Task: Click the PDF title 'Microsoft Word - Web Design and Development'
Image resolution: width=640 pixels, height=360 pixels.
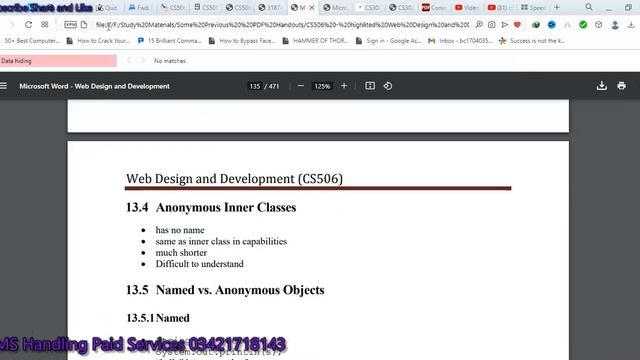Action: pyautogui.click(x=94, y=86)
